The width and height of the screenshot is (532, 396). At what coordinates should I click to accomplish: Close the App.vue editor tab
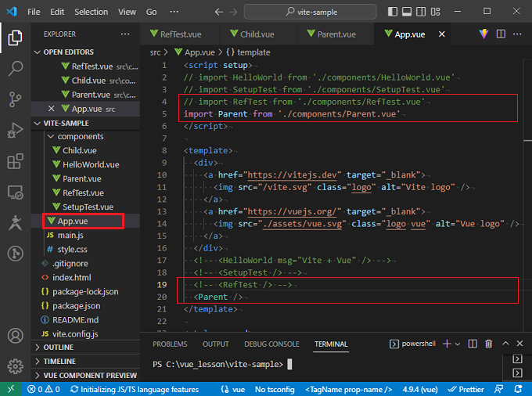(x=441, y=34)
